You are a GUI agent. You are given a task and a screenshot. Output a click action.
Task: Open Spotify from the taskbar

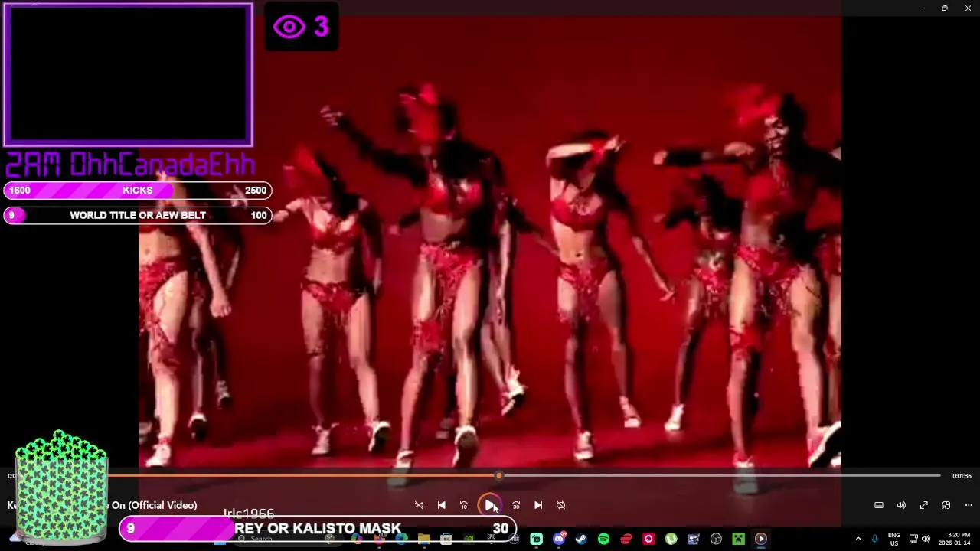click(x=603, y=539)
